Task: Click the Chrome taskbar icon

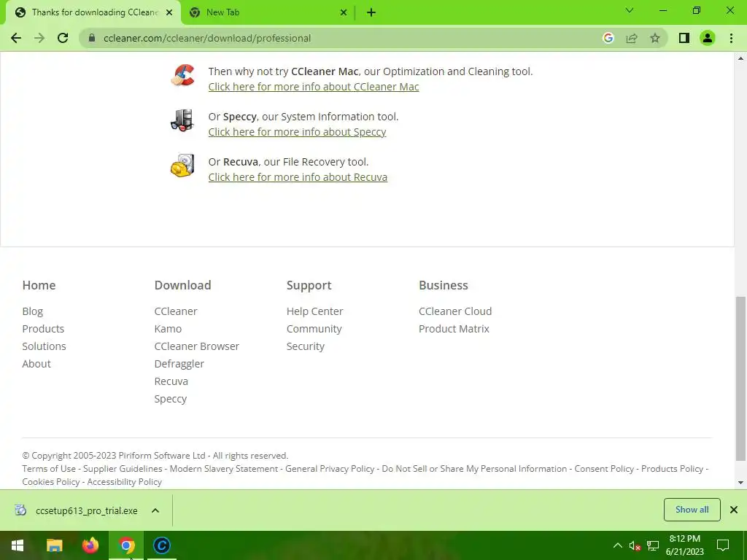Action: click(x=126, y=545)
